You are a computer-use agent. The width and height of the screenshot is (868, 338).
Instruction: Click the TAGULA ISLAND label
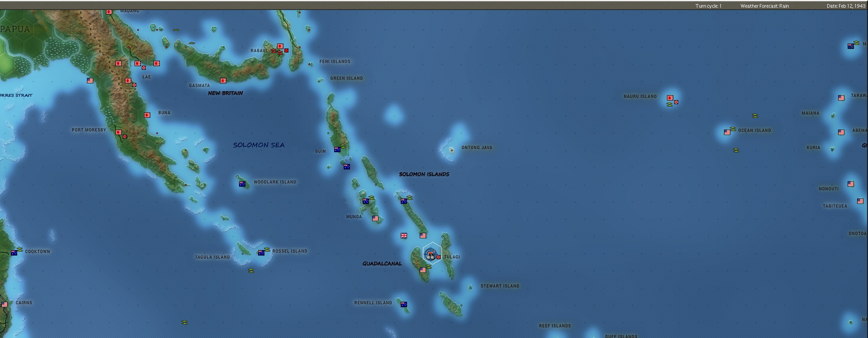tap(212, 257)
